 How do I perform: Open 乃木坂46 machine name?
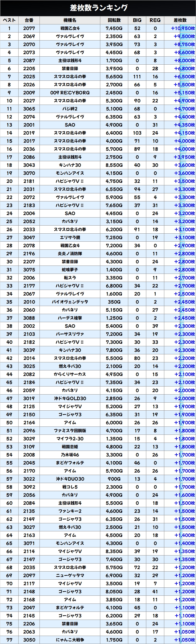pos(70,455)
